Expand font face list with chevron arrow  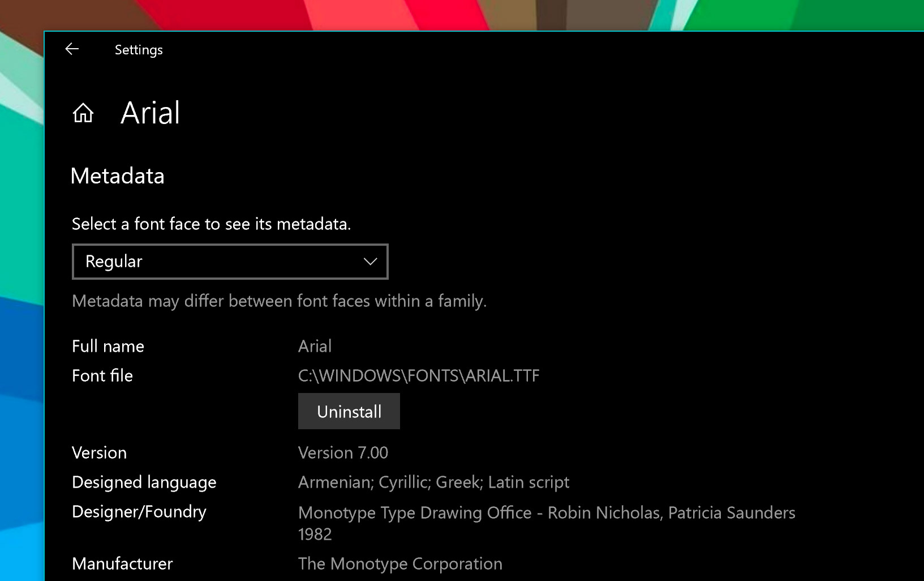point(370,262)
